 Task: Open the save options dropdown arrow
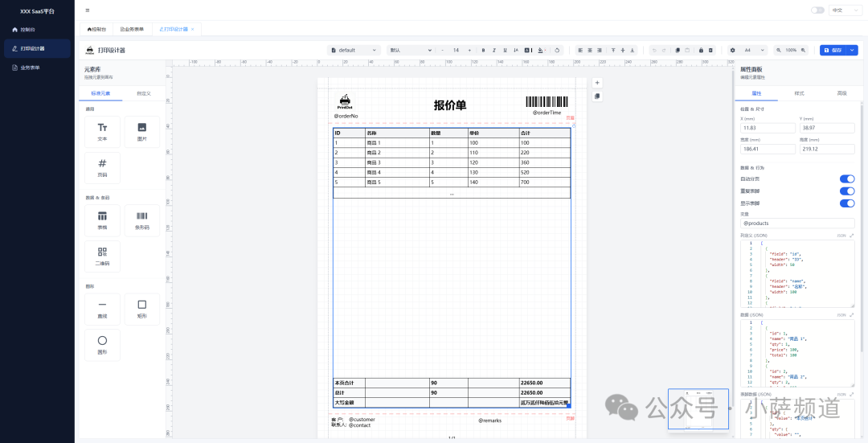click(x=853, y=51)
